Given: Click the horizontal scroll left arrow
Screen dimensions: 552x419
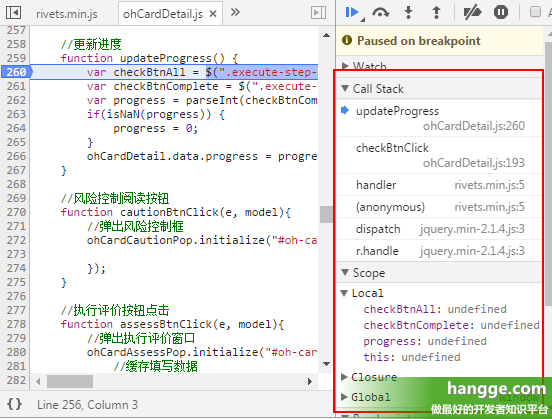Looking at the screenshot, I should click(x=38, y=381).
